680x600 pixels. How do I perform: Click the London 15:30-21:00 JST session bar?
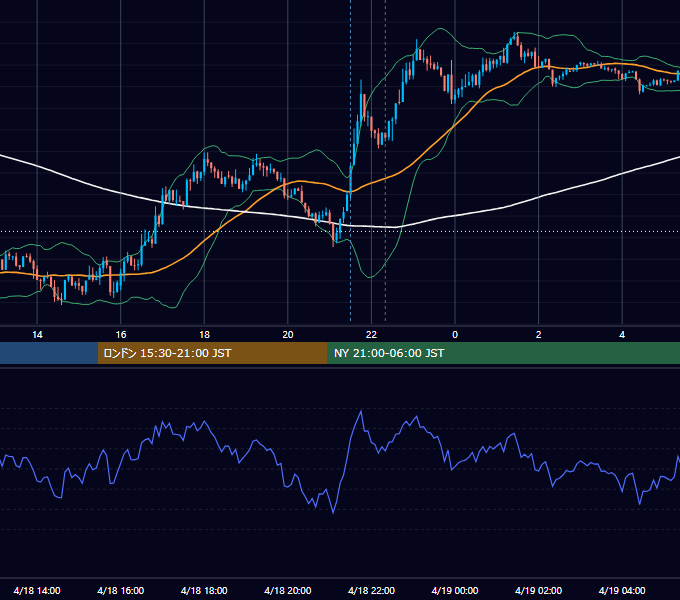tap(212, 353)
